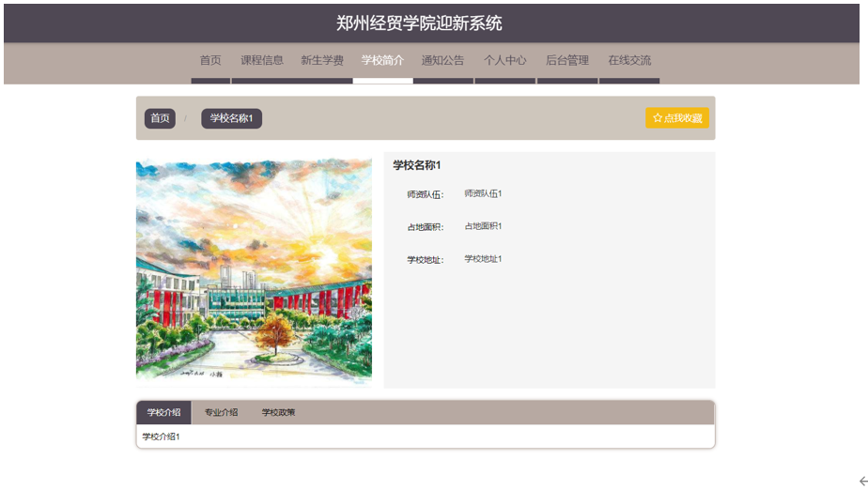The image size is (868, 490).
Task: Go to 个人中心
Action: 504,60
